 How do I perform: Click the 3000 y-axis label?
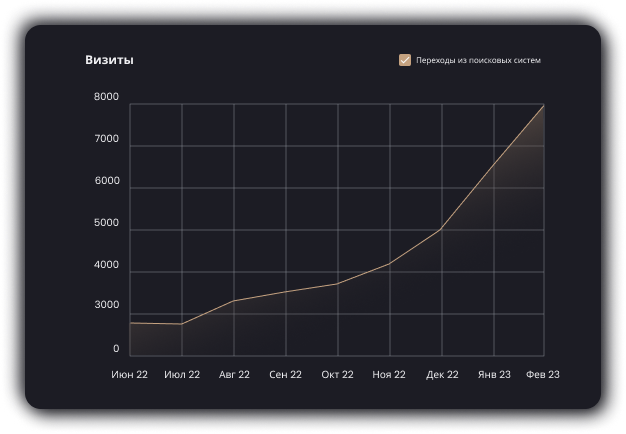[107, 305]
